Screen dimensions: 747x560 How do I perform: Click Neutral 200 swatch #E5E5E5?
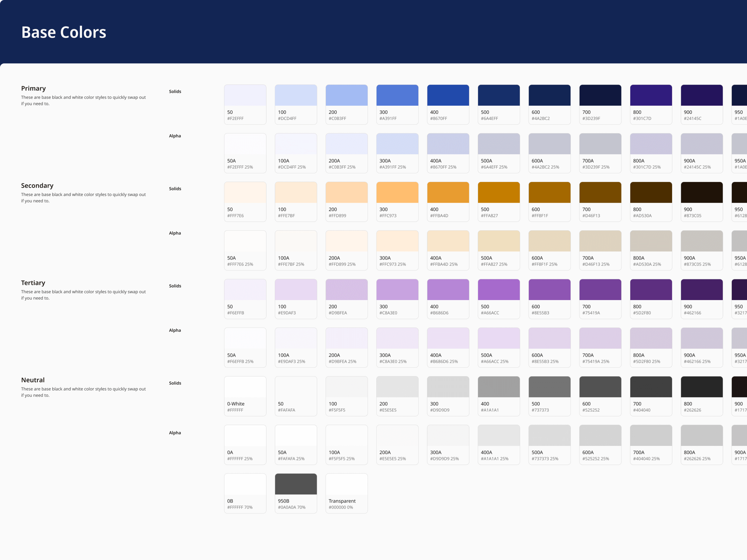pyautogui.click(x=397, y=396)
